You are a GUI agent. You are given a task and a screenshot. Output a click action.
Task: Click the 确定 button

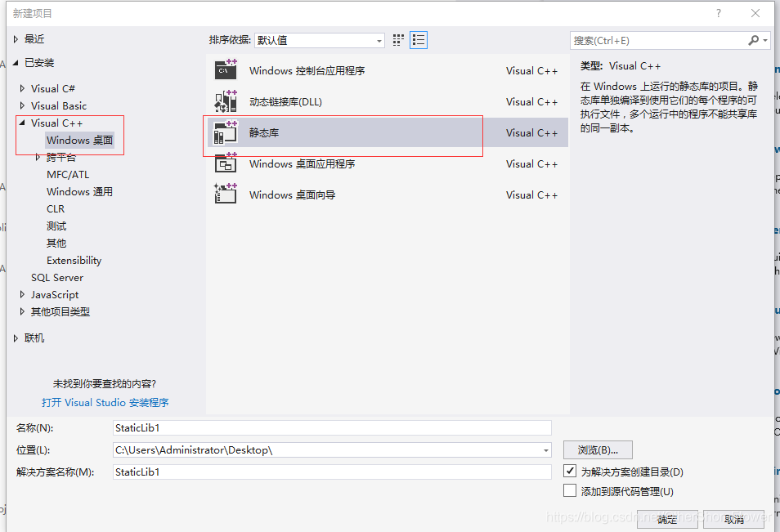point(666,520)
